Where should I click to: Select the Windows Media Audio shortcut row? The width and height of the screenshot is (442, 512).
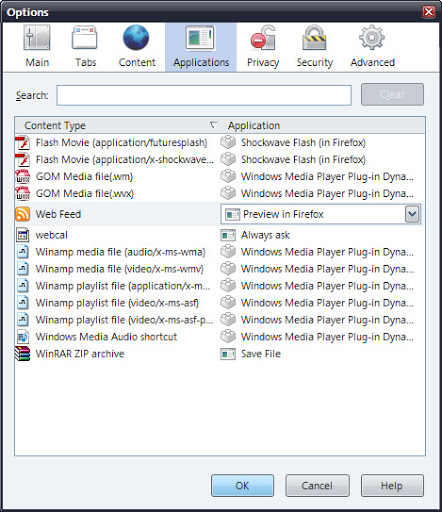(220, 337)
